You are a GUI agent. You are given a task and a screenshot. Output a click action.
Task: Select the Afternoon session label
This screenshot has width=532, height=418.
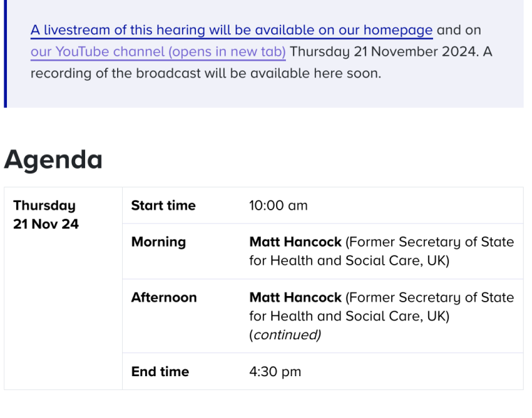(164, 297)
